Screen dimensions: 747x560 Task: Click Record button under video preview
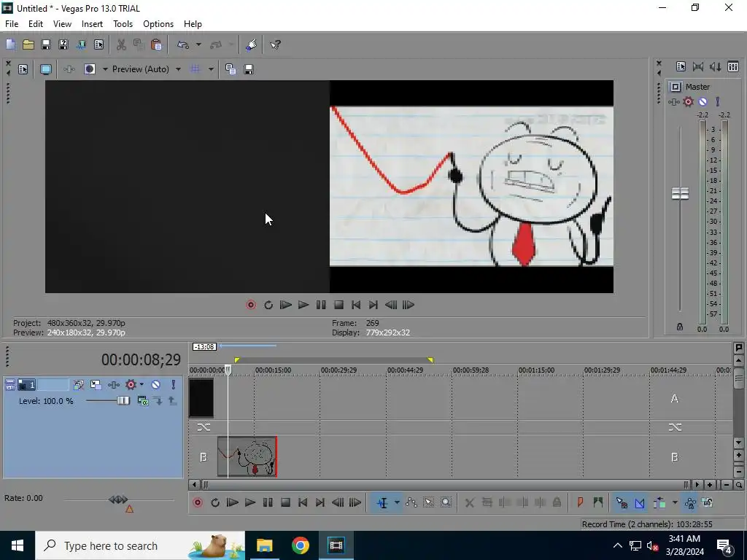(x=251, y=305)
